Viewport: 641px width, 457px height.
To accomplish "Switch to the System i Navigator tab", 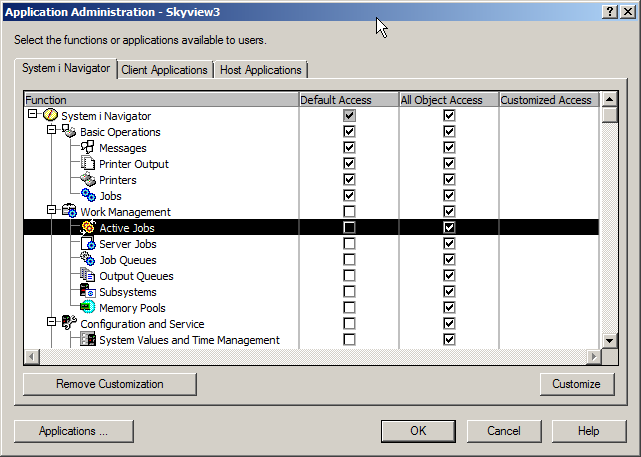I will tap(66, 68).
